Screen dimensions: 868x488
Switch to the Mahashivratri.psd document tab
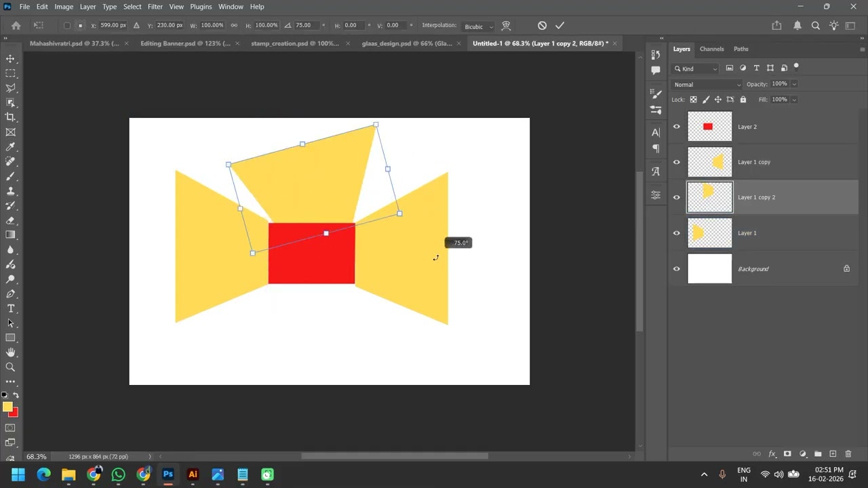pyautogui.click(x=74, y=43)
